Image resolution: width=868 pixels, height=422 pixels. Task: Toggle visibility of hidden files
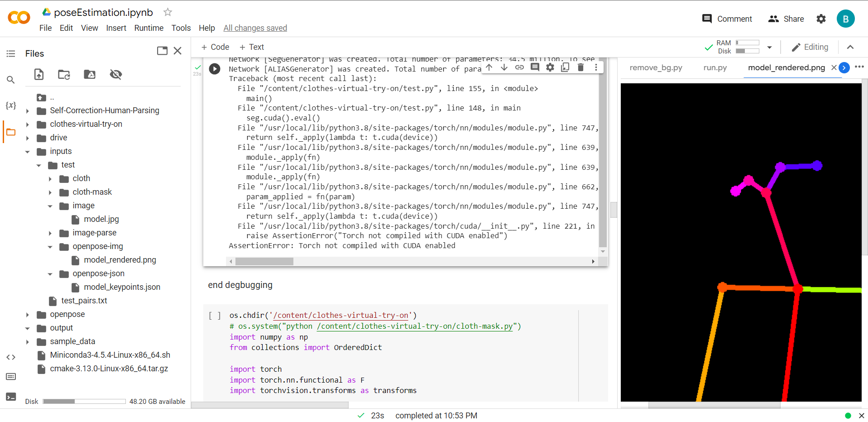pyautogui.click(x=115, y=74)
